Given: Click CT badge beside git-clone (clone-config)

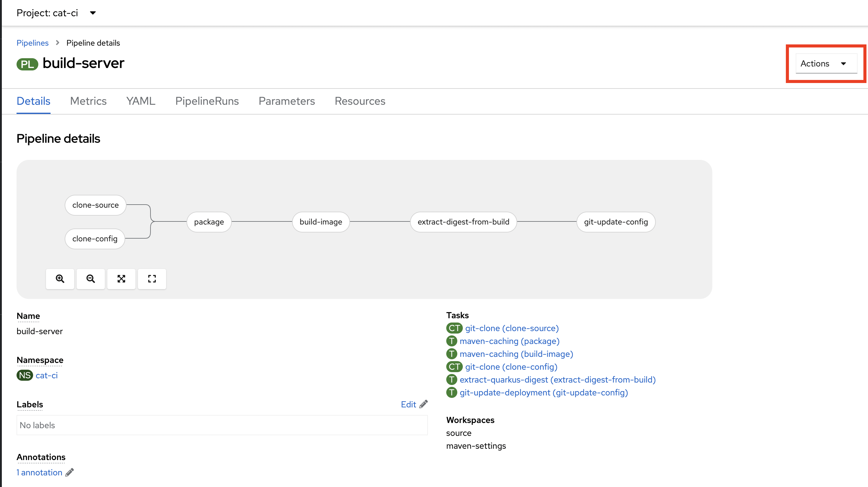Looking at the screenshot, I should (x=454, y=366).
